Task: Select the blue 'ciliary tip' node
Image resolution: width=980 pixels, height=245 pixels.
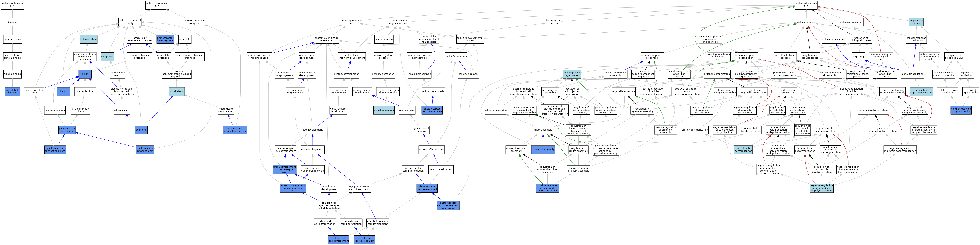Action: [x=64, y=91]
